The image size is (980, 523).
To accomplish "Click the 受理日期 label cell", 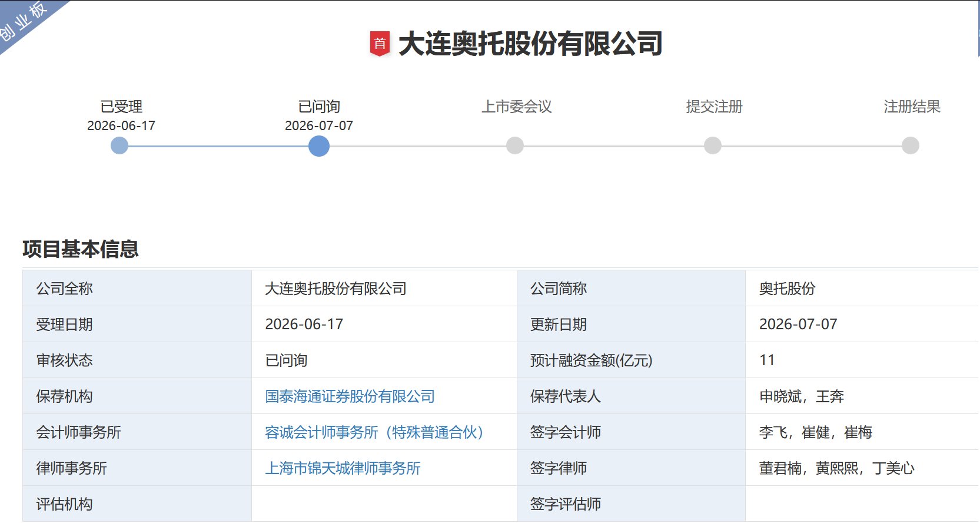I will [x=137, y=325].
